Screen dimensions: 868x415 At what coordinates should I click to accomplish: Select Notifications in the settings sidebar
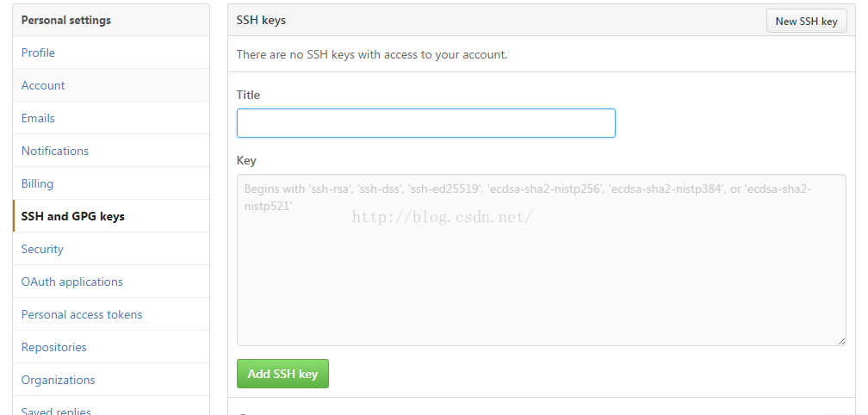click(55, 151)
